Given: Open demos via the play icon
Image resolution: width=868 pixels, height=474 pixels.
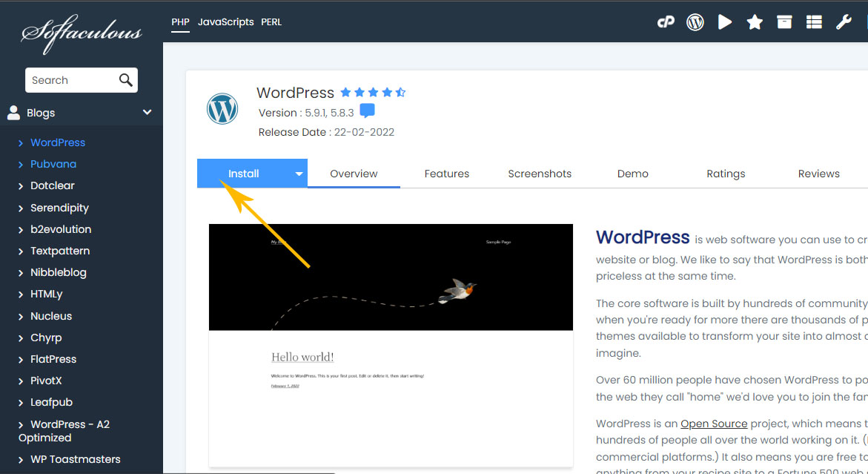Looking at the screenshot, I should pos(725,22).
